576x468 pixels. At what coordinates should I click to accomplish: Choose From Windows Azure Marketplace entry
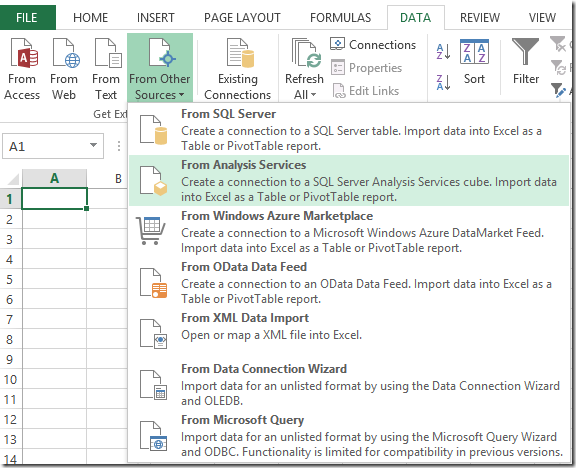[x=348, y=231]
